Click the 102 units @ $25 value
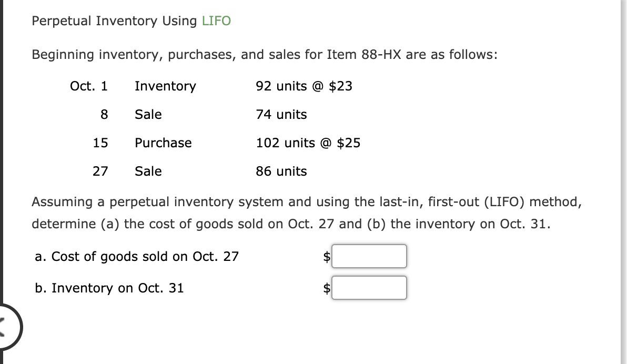The image size is (627, 364). [308, 143]
